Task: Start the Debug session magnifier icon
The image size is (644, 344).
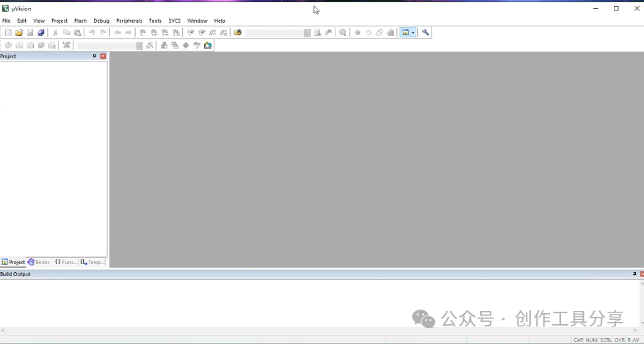Action: pyautogui.click(x=342, y=32)
